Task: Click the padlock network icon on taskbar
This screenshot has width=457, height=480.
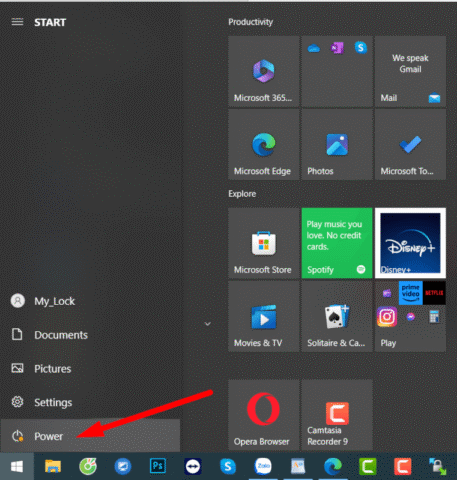Action: pos(437,466)
